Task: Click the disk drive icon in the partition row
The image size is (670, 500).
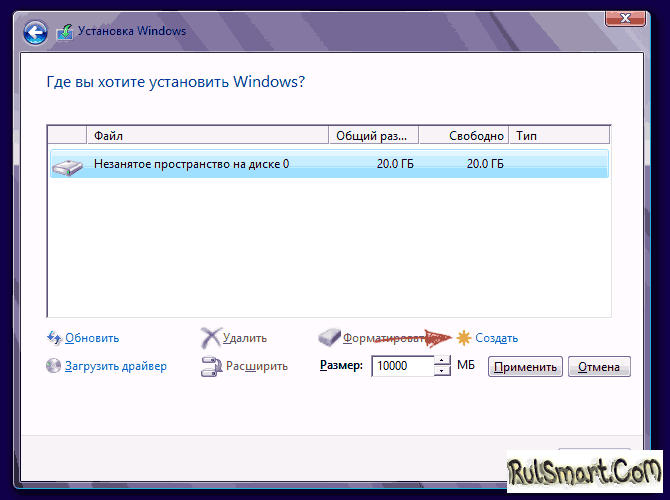Action: coord(68,167)
